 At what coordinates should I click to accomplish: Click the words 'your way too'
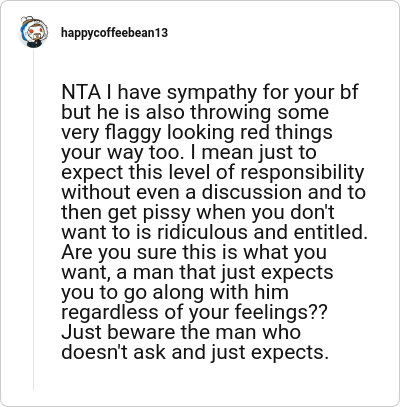[x=122, y=153]
